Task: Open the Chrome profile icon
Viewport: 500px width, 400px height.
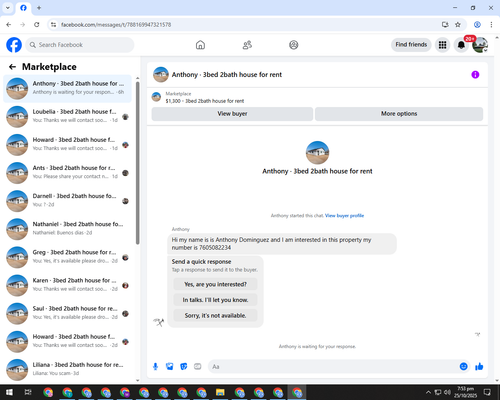Action: 477,25
